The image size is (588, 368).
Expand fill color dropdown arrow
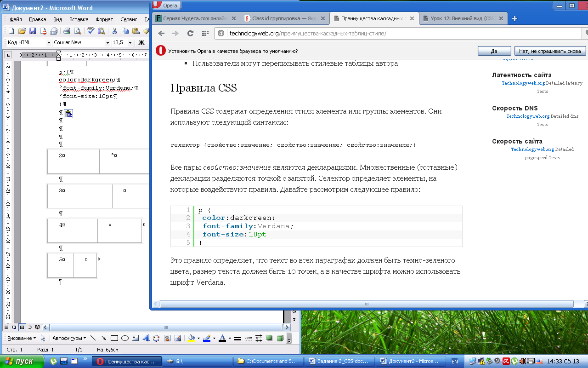(x=198, y=338)
